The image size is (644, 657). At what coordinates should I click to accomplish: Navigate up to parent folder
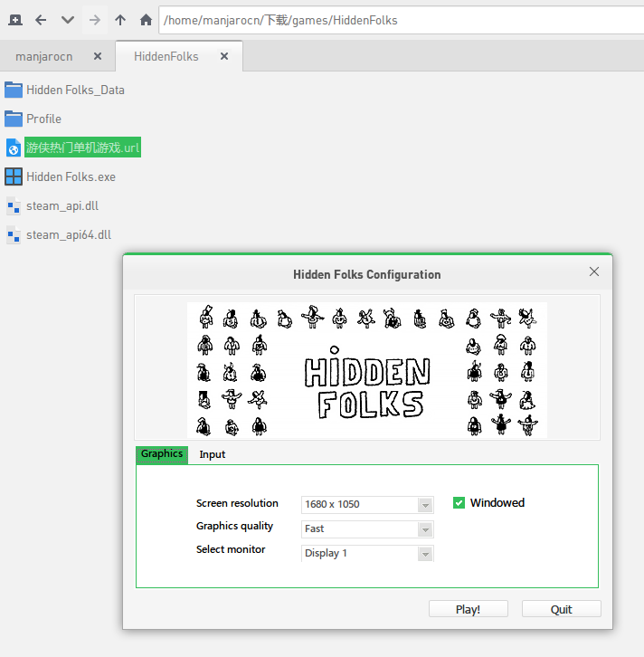[x=120, y=20]
